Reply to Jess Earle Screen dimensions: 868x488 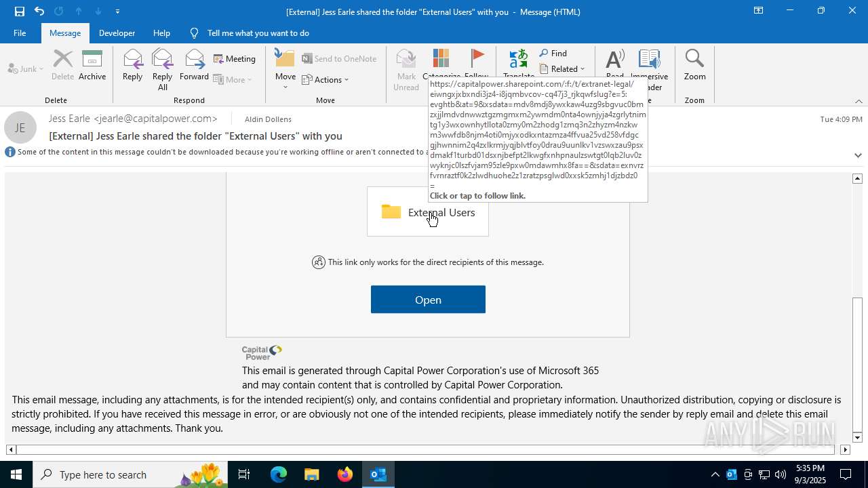(x=132, y=66)
